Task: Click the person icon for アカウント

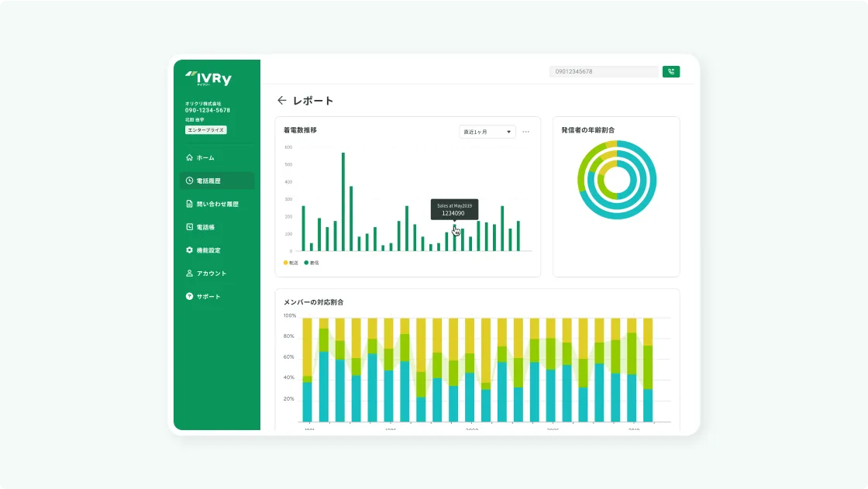Action: (x=189, y=274)
